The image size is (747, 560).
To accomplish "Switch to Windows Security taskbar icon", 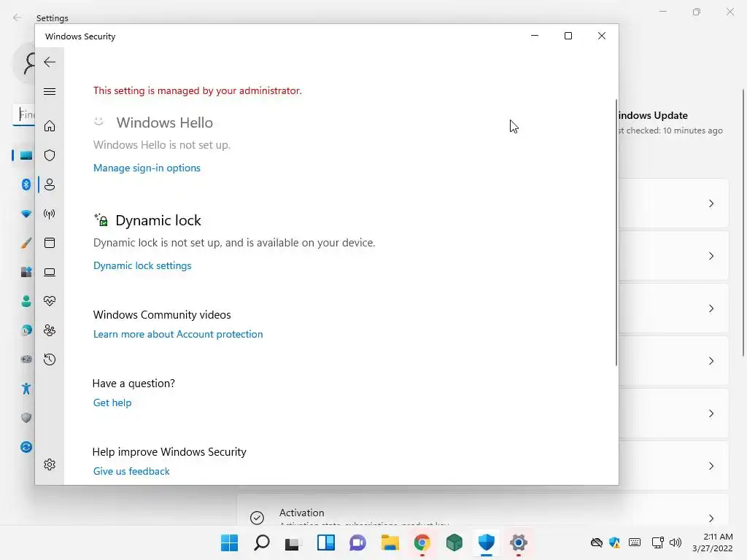I will pos(487,542).
